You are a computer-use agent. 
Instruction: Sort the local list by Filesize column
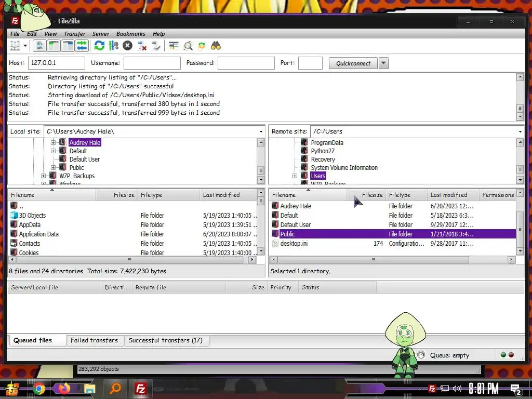[117, 195]
